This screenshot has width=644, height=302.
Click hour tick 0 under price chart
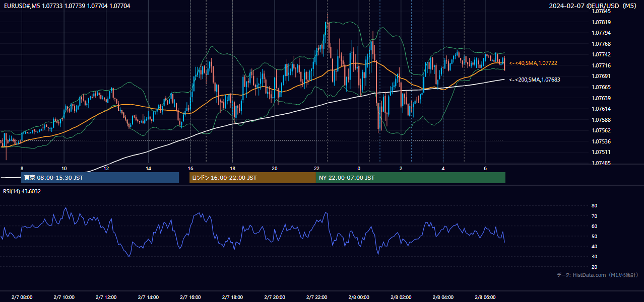[359, 168]
